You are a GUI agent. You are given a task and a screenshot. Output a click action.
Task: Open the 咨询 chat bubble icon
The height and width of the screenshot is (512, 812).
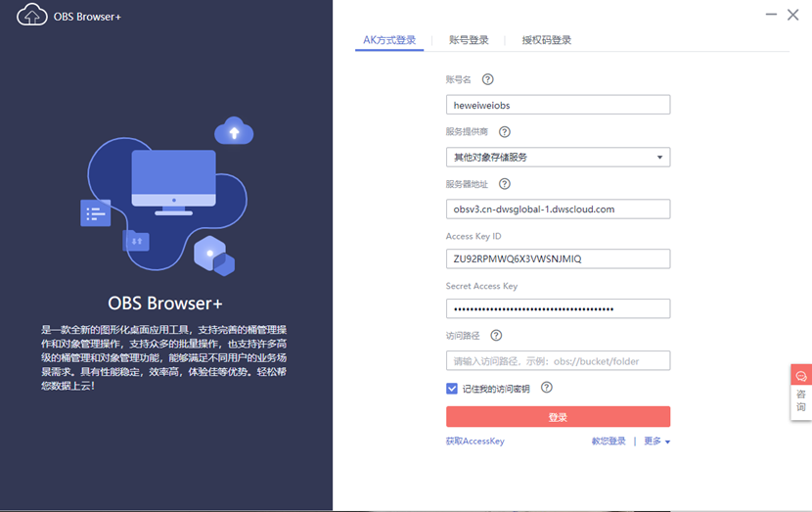[x=801, y=375]
